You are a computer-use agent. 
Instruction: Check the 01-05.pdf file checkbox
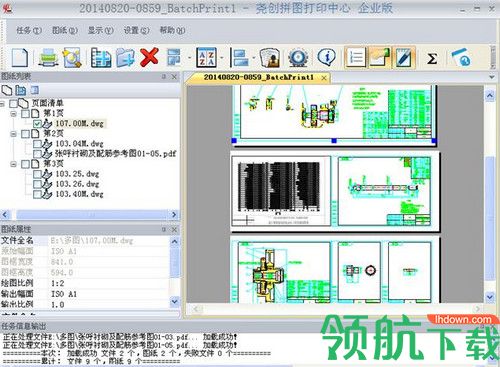click(37, 154)
